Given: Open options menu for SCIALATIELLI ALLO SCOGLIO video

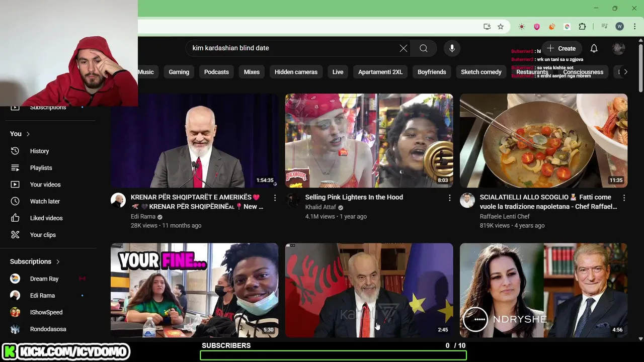Looking at the screenshot, I should (x=624, y=198).
